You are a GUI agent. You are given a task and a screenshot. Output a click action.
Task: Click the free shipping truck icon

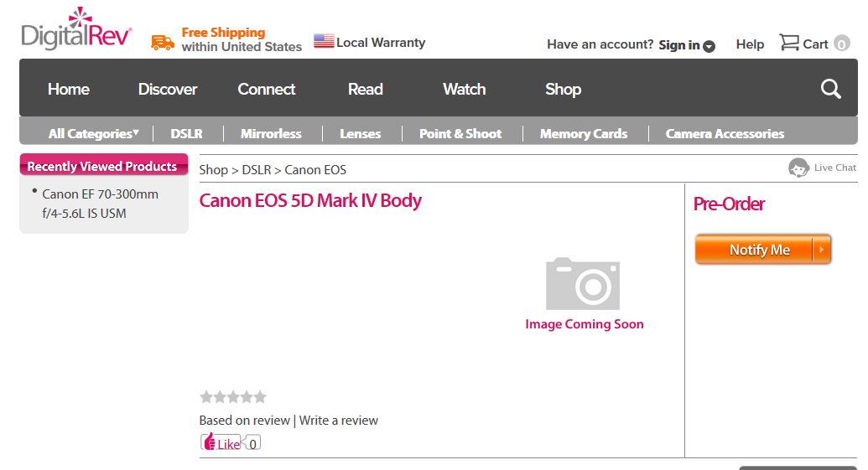click(163, 43)
